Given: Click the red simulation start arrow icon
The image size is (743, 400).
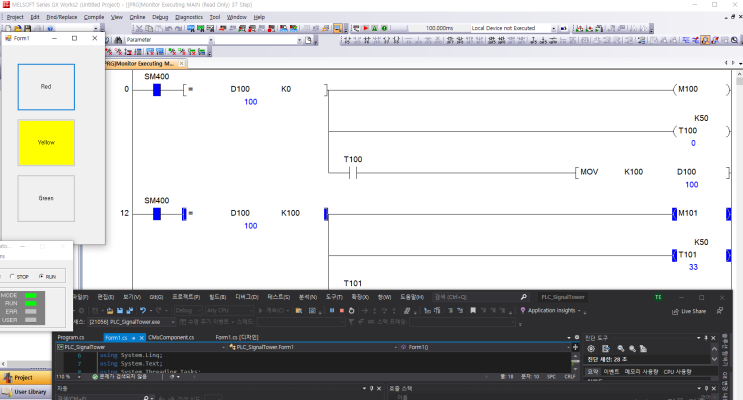Looking at the screenshot, I should click(x=365, y=28).
